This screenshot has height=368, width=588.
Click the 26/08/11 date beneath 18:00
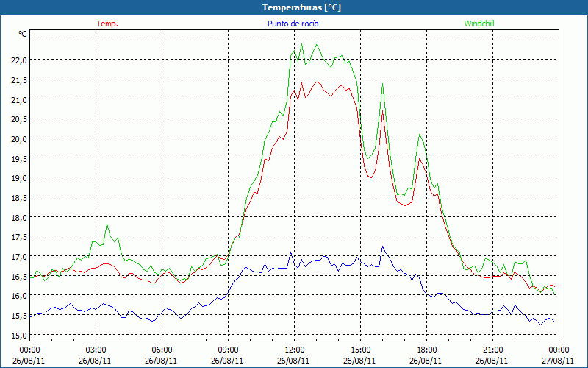426,361
